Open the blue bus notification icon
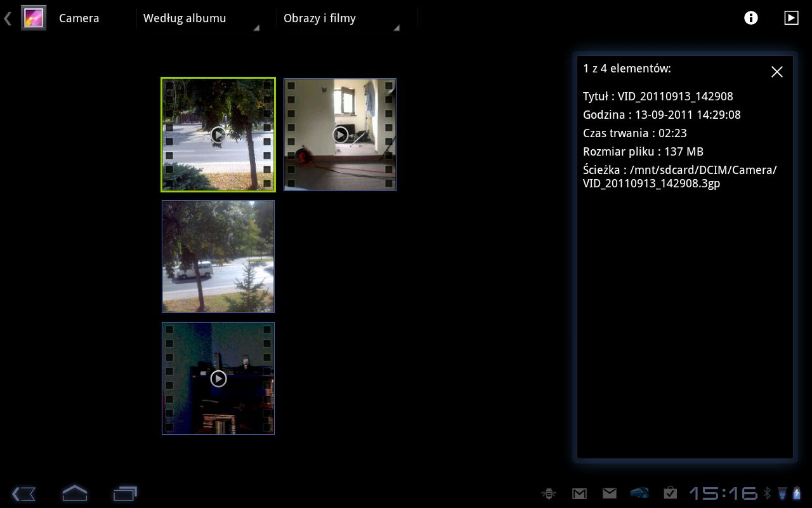Viewport: 812px width, 508px height. click(x=639, y=493)
